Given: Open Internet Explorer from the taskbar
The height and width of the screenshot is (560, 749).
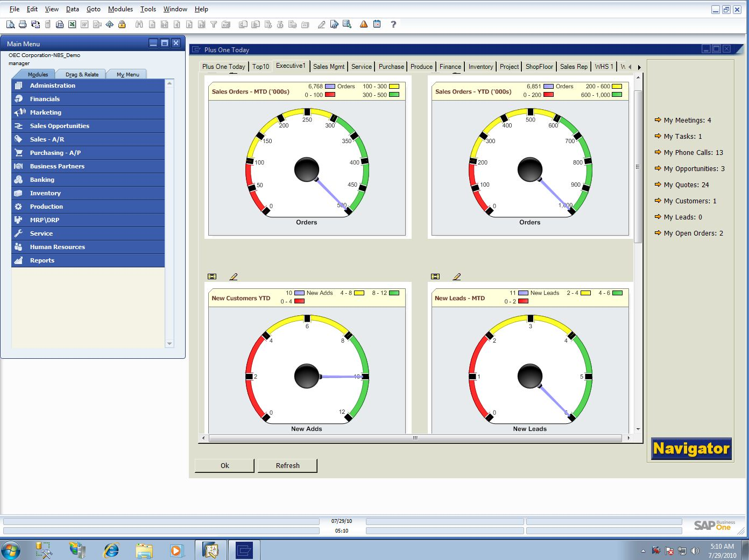Looking at the screenshot, I should [x=111, y=550].
